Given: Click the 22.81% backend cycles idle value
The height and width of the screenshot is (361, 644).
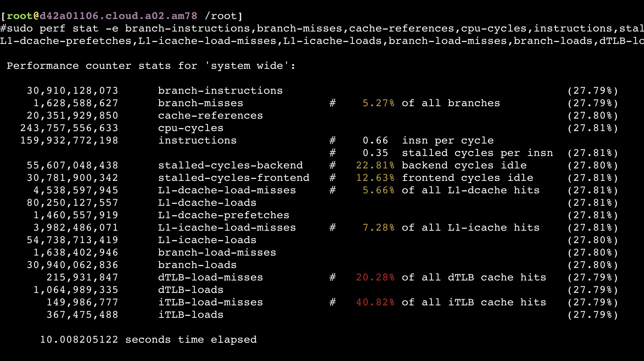Looking at the screenshot, I should [x=375, y=165].
